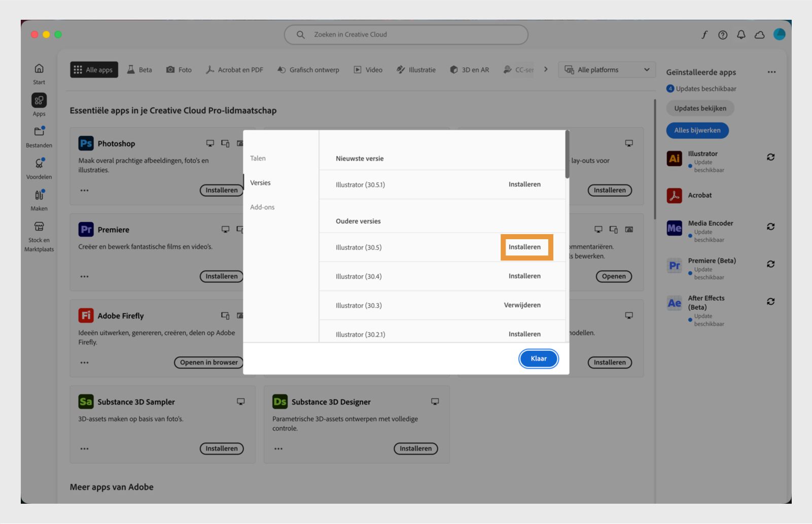Click the Substance 3D Designer Ds icon

(x=280, y=402)
